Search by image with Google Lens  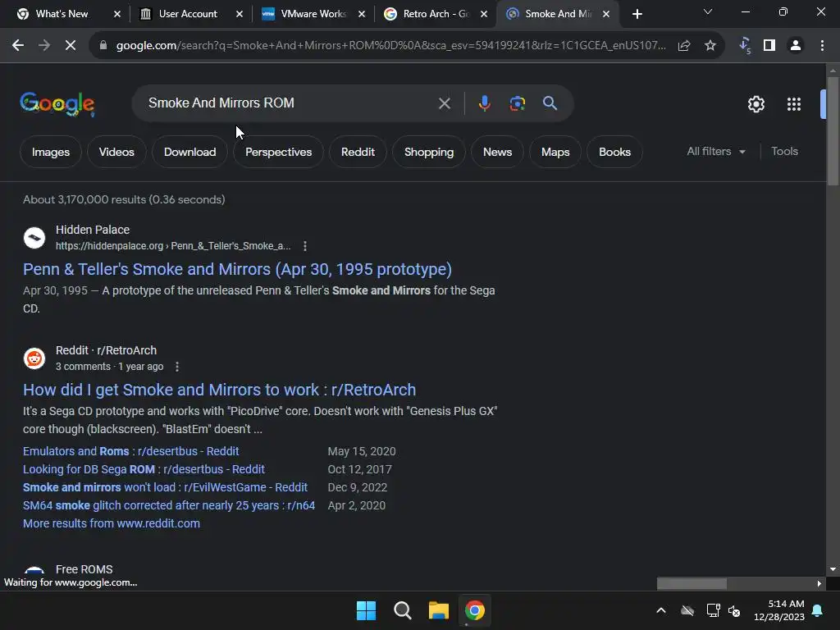click(517, 103)
